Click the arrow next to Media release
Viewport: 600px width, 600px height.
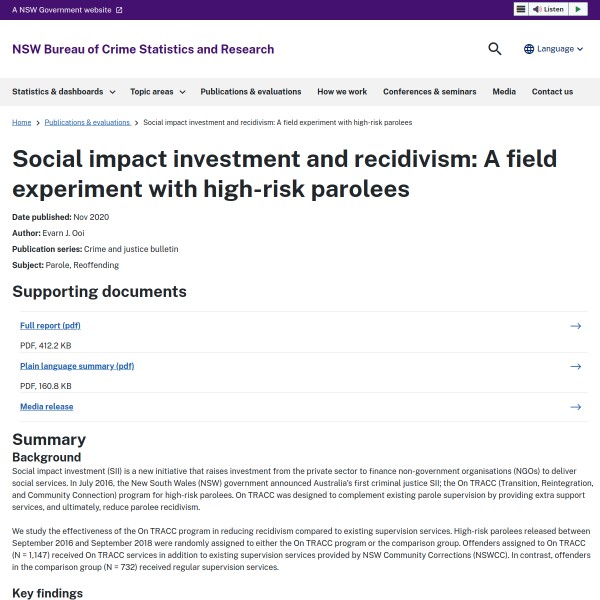pyautogui.click(x=575, y=407)
